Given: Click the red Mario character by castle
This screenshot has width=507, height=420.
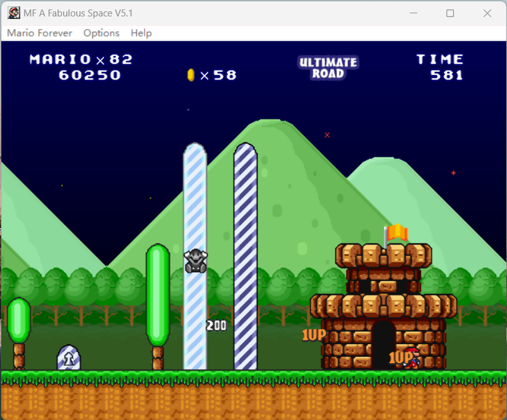Looking at the screenshot, I should coord(412,358).
